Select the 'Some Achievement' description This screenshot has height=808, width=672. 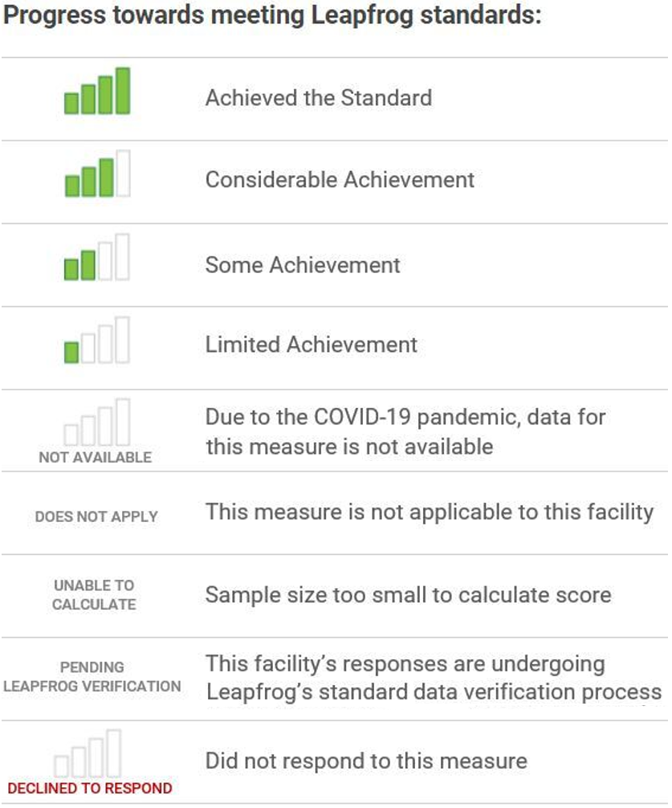(302, 265)
